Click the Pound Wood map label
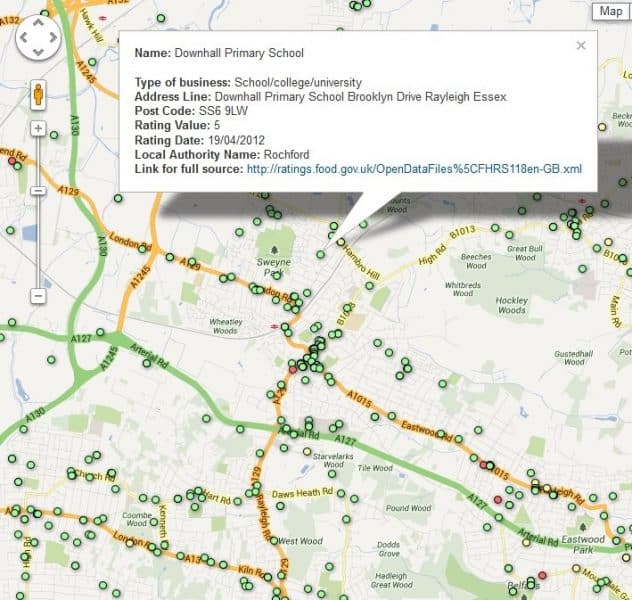Screen dimensions: 632x600 [407, 508]
